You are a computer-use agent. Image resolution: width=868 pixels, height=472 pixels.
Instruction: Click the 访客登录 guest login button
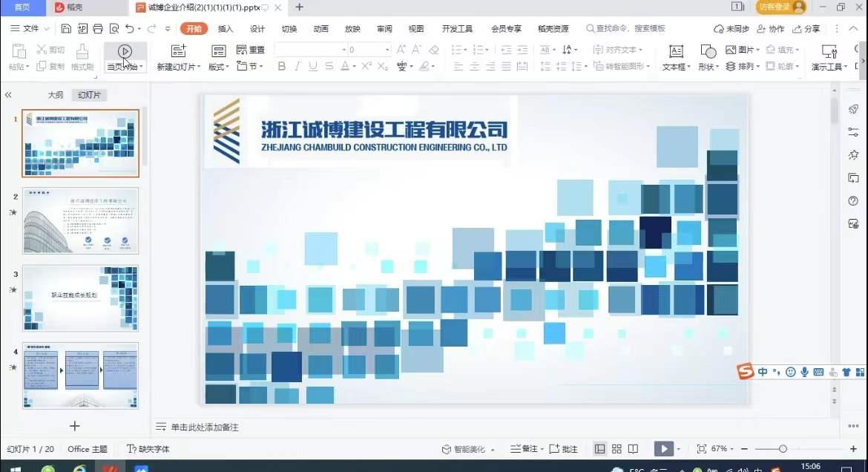(x=781, y=7)
